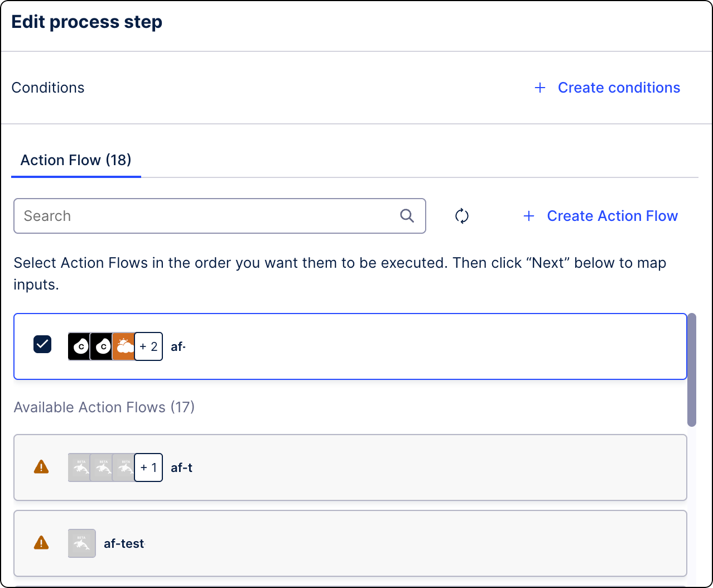The image size is (713, 588).
Task: Click the Create conditions link
Action: (619, 88)
